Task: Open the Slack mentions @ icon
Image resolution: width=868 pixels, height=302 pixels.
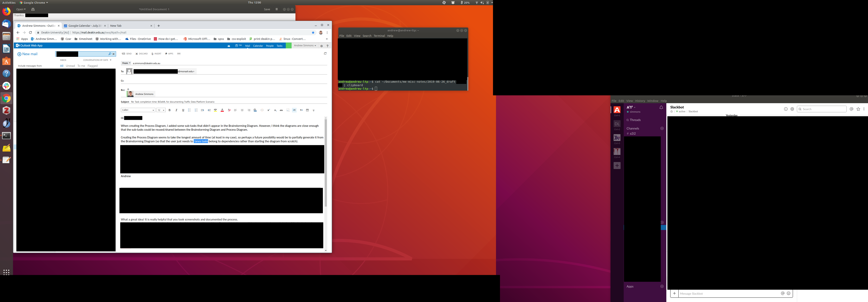Action: coord(852,109)
